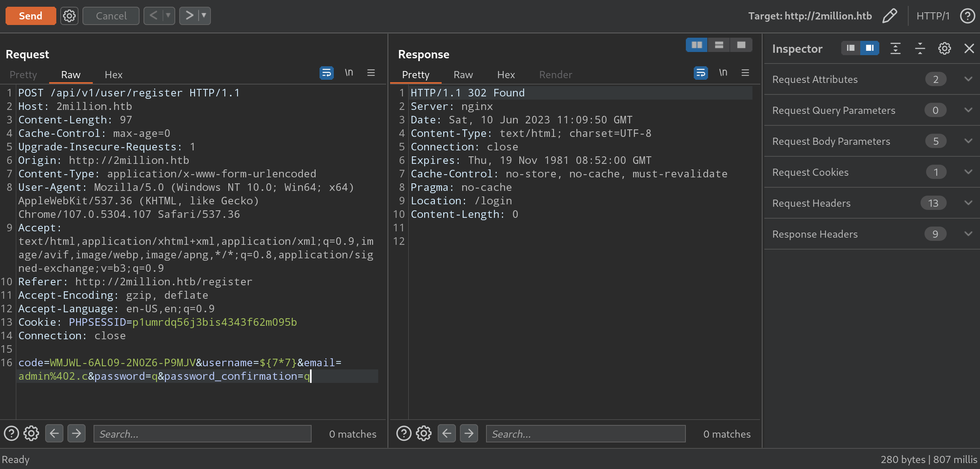Click the Request Body Parameters count badge 5
Image resolution: width=980 pixels, height=469 pixels.
pyautogui.click(x=936, y=141)
